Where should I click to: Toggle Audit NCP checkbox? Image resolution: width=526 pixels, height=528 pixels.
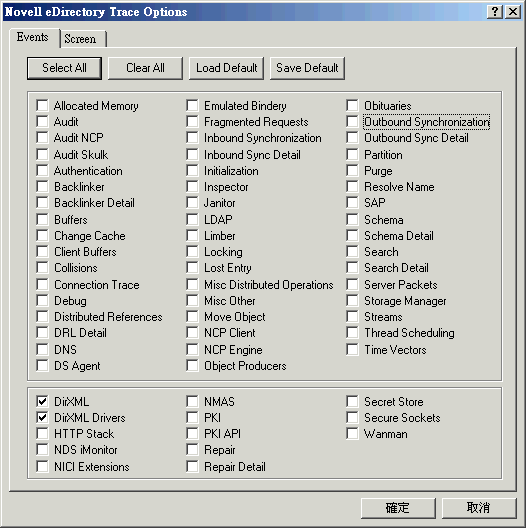point(42,137)
